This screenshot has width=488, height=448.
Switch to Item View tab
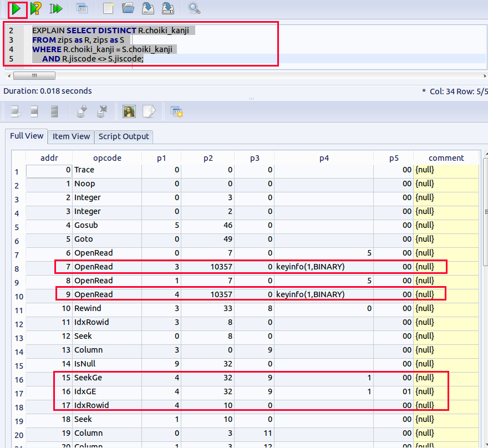point(71,136)
